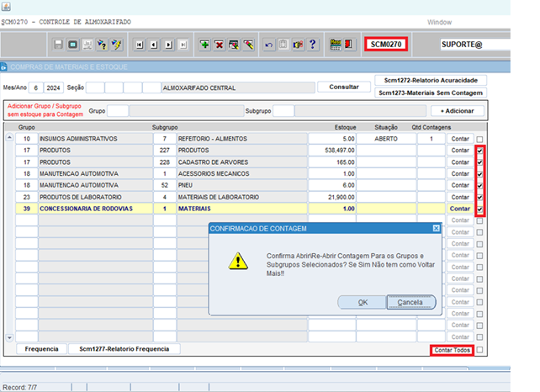Screen dimensions: 540x392
Task: Click the SCM0270 program code field
Action: coord(386,44)
